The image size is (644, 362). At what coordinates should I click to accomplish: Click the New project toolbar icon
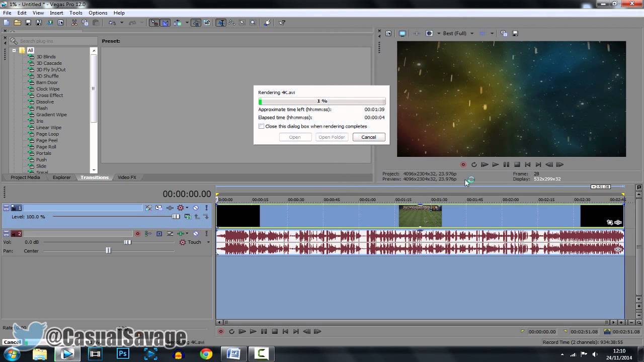pyautogui.click(x=6, y=23)
